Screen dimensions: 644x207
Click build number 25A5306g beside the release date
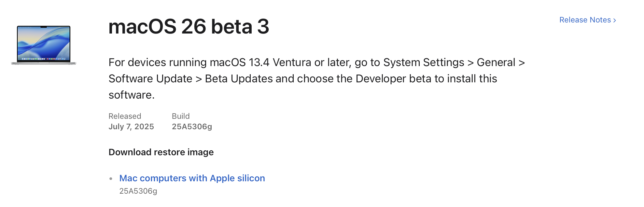pyautogui.click(x=192, y=127)
